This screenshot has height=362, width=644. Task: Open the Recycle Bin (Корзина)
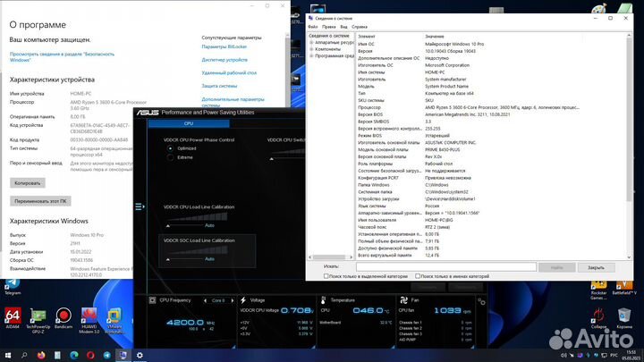tap(624, 318)
